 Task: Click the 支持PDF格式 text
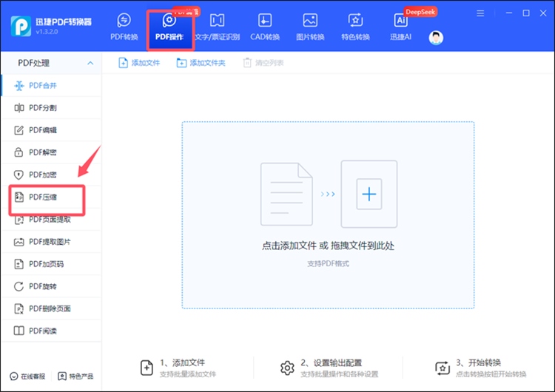[328, 263]
